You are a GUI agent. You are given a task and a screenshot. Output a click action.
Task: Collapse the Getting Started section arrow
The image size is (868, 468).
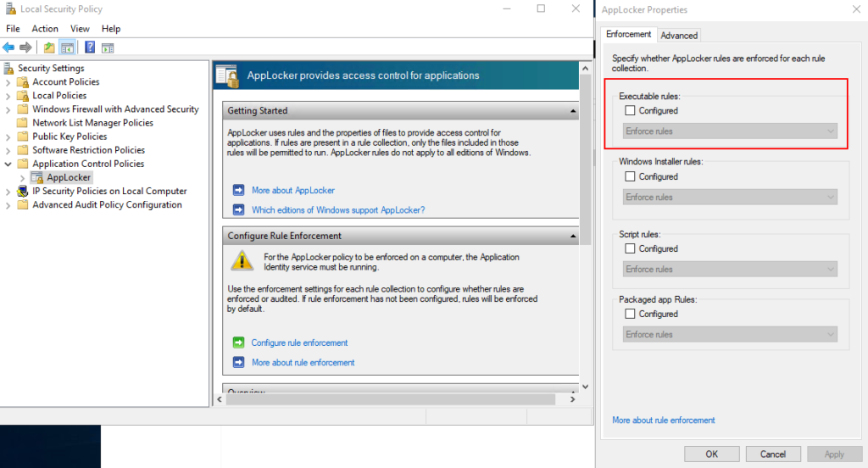point(573,111)
